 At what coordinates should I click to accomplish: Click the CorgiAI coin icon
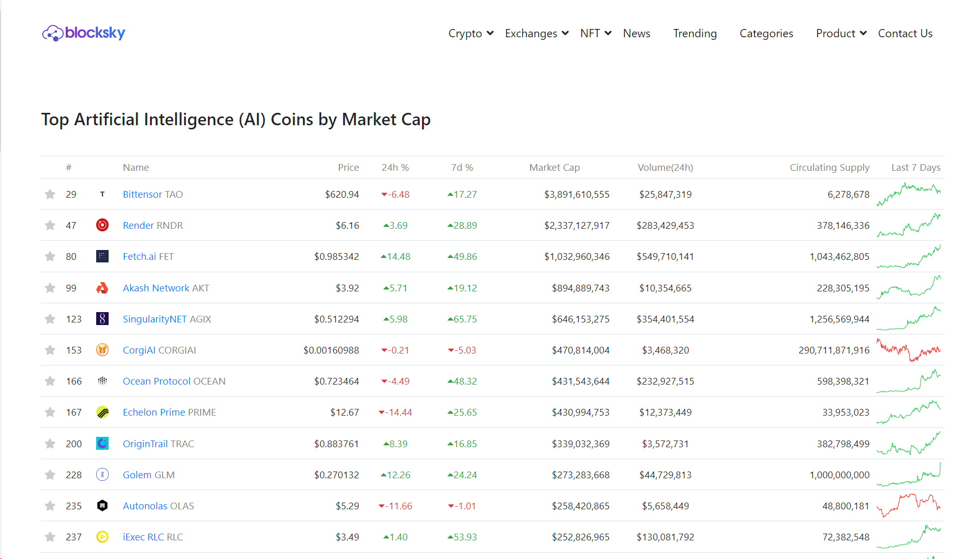click(102, 350)
